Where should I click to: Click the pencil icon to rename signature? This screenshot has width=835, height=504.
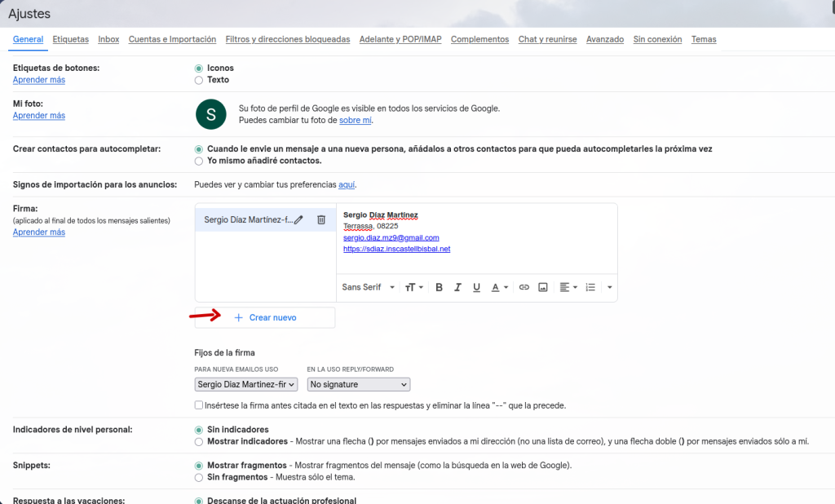click(298, 219)
